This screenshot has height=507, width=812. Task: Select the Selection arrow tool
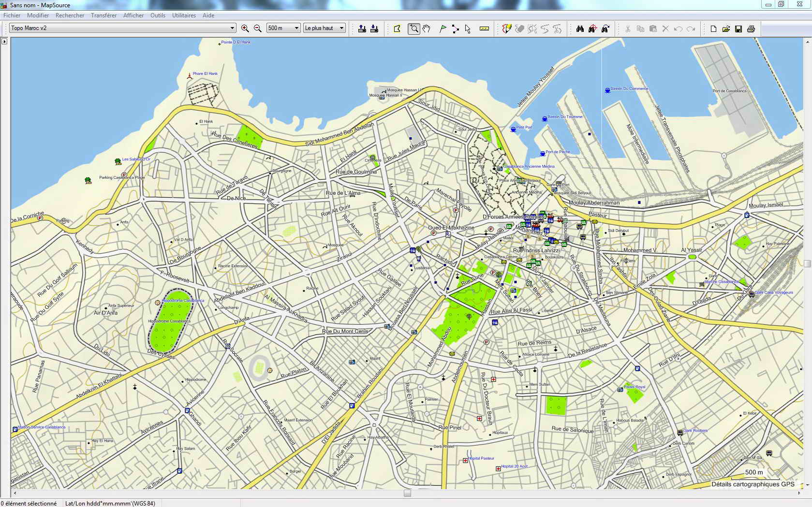point(468,29)
